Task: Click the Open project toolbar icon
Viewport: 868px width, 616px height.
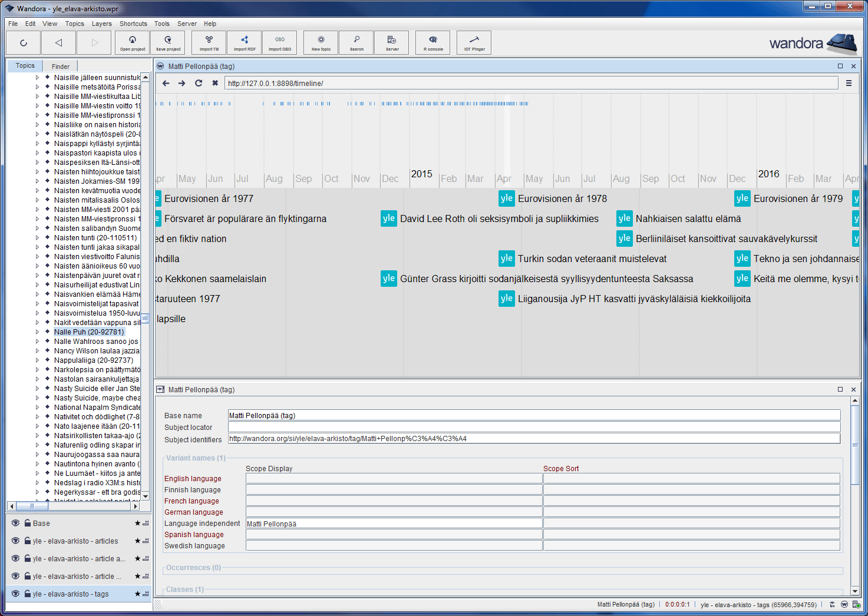Action: coord(133,42)
